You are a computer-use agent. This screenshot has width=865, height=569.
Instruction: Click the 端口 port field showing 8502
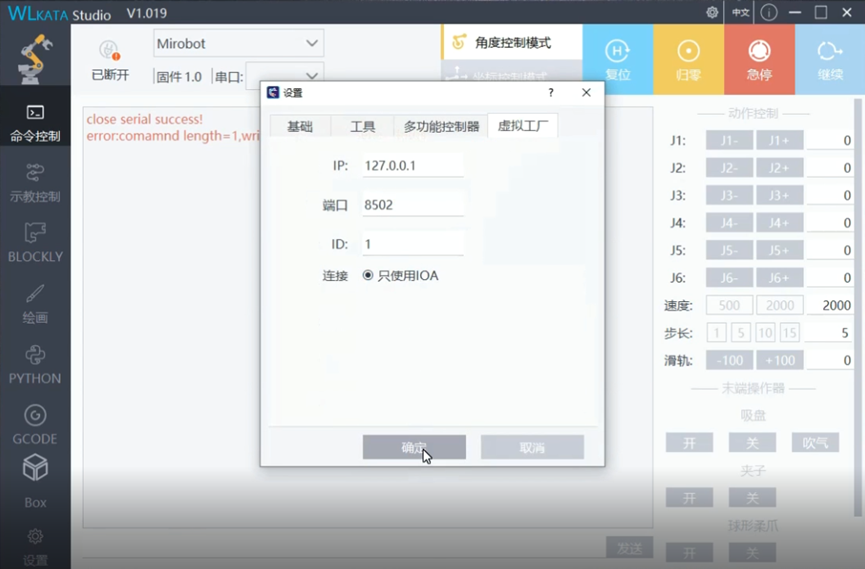point(413,205)
